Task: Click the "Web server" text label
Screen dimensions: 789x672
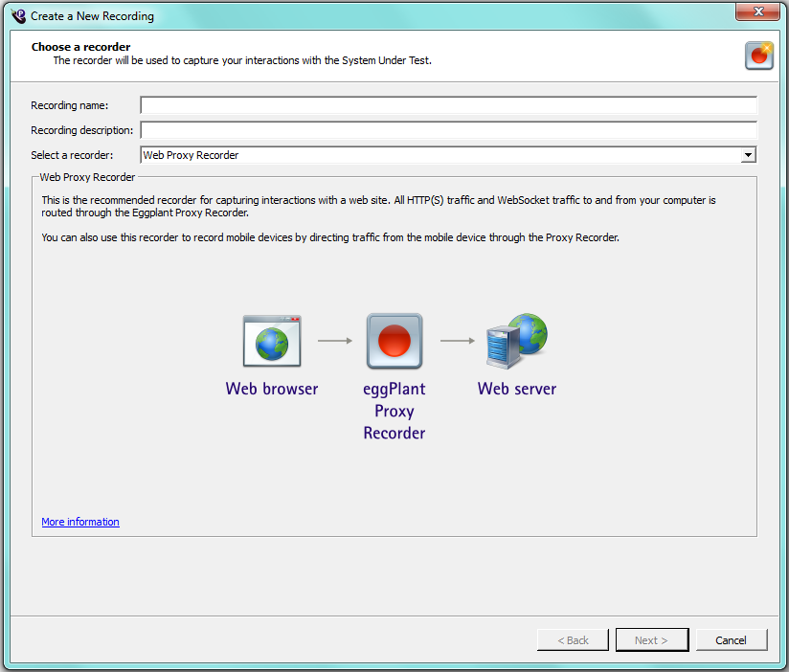Action: (x=517, y=389)
